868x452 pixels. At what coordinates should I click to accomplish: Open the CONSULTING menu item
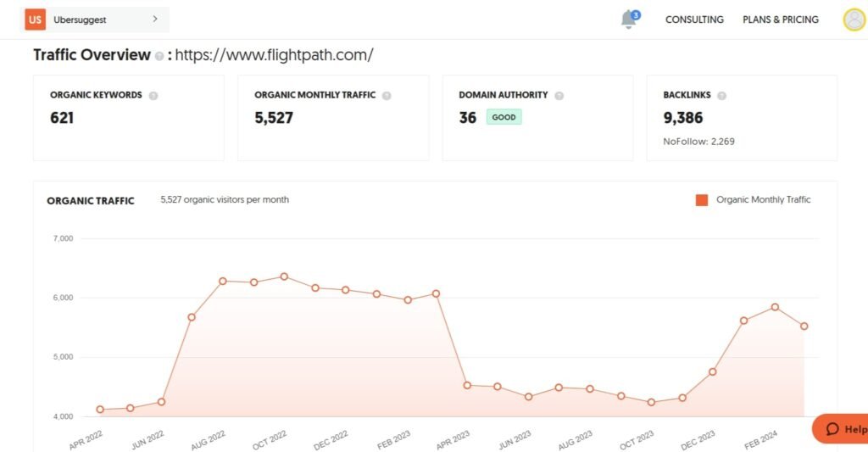694,20
